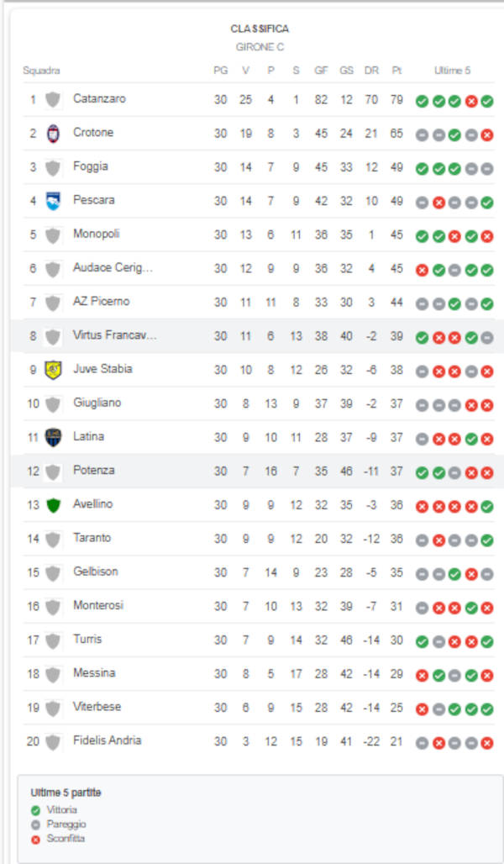The height and width of the screenshot is (864, 504).
Task: Click Catanzaro's red loss result icon
Action: pyautogui.click(x=470, y=101)
